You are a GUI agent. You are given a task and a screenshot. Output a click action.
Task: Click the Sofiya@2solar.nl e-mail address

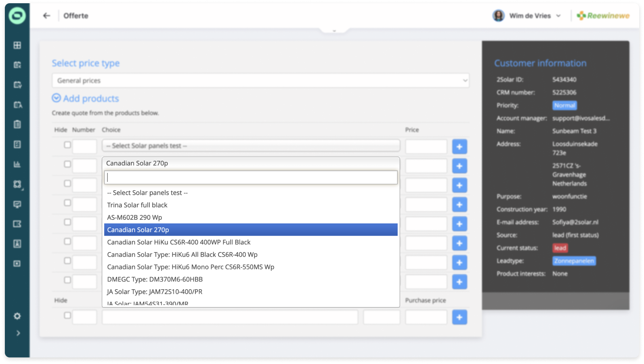coord(575,222)
